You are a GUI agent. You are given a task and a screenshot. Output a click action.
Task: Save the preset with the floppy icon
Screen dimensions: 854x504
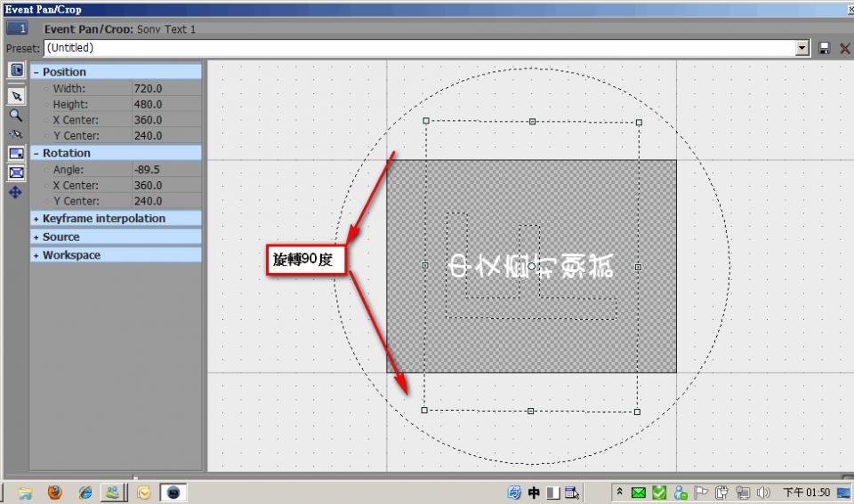coord(825,48)
